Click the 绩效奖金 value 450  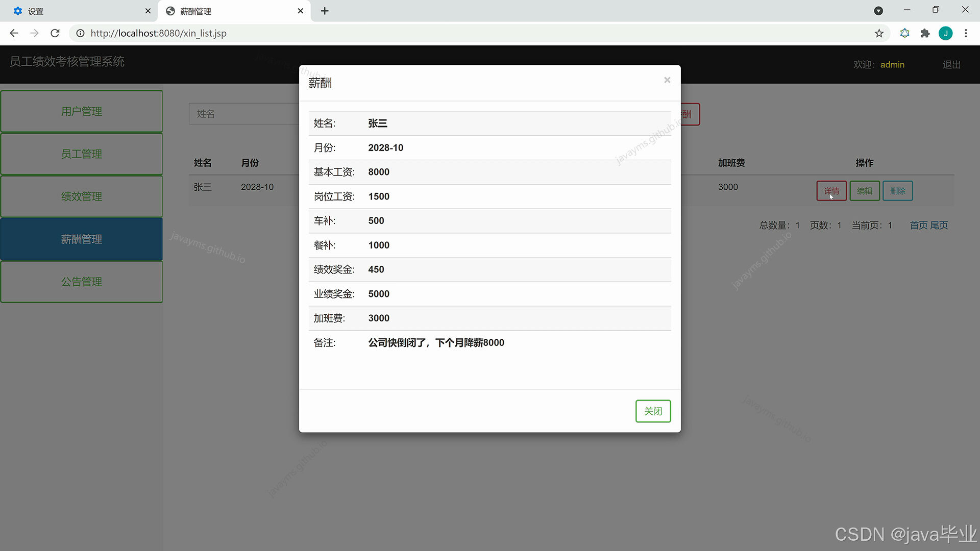[376, 269]
